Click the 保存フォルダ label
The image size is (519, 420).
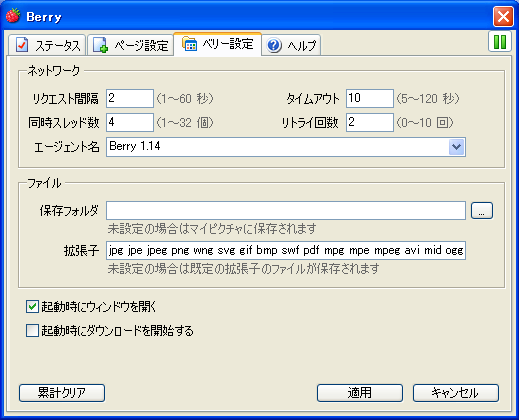(x=69, y=211)
